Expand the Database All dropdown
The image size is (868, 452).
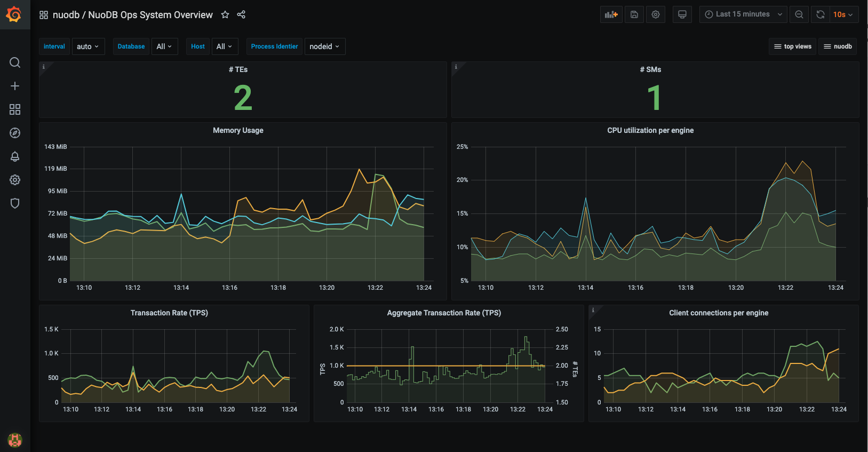tap(164, 46)
